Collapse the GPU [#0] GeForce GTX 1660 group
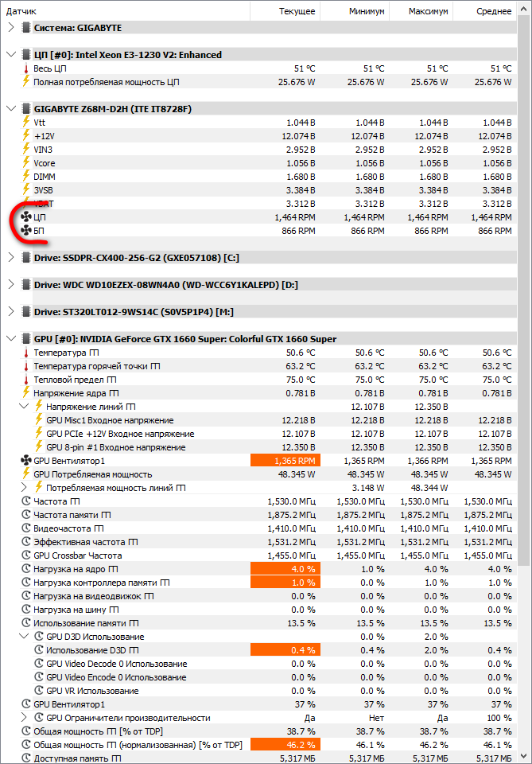Viewport: 532px width, 764px height. click(x=11, y=339)
